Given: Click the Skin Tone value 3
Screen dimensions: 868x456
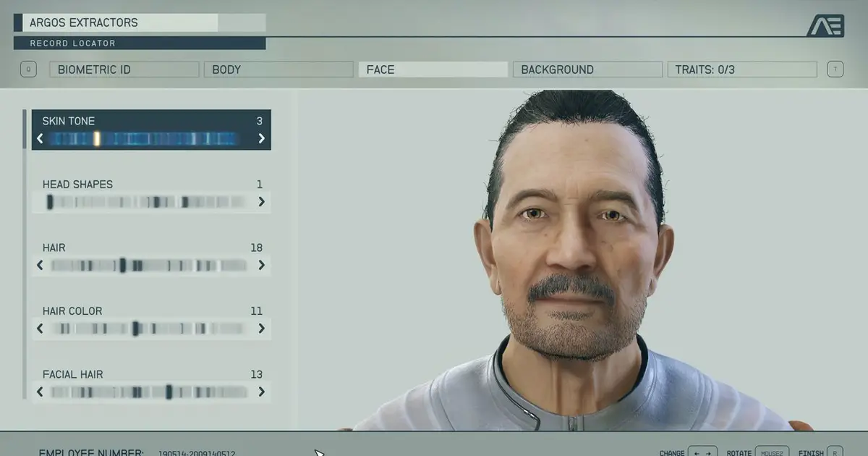Looking at the screenshot, I should click(260, 121).
